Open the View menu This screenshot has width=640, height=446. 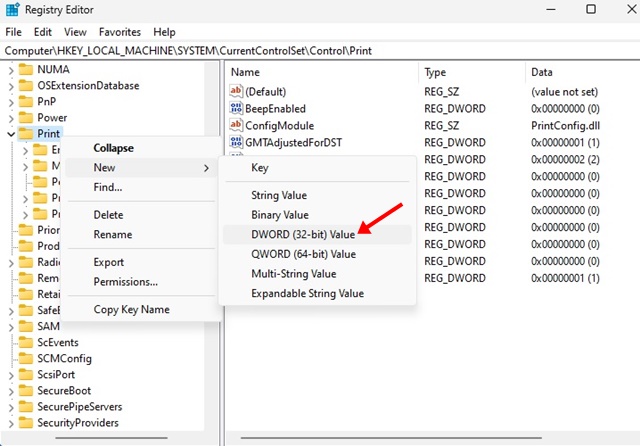click(75, 32)
